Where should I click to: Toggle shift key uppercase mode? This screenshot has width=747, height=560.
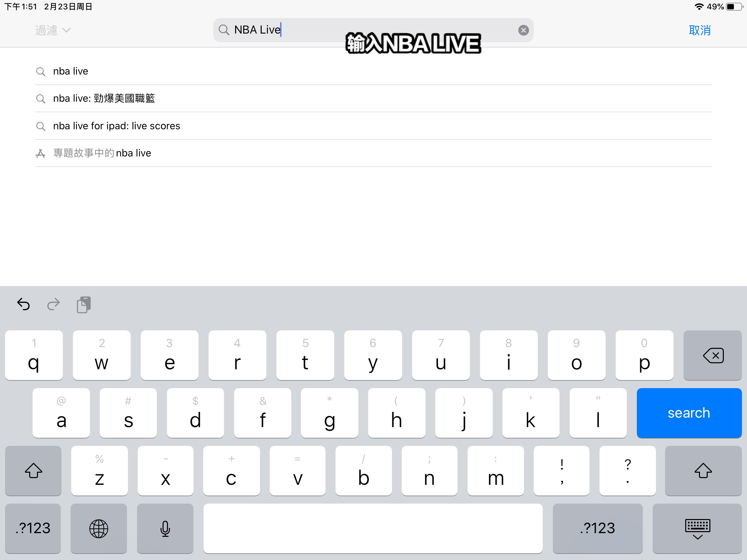pos(33,470)
